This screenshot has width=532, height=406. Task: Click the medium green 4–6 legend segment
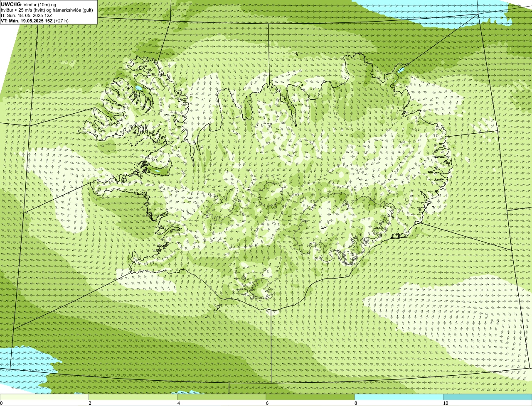221,397
